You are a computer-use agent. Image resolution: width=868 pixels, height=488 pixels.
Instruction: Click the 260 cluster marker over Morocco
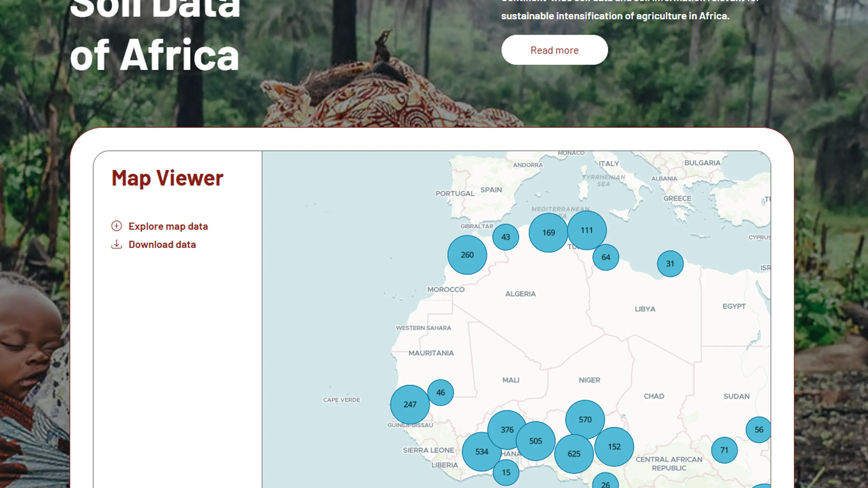click(x=467, y=255)
